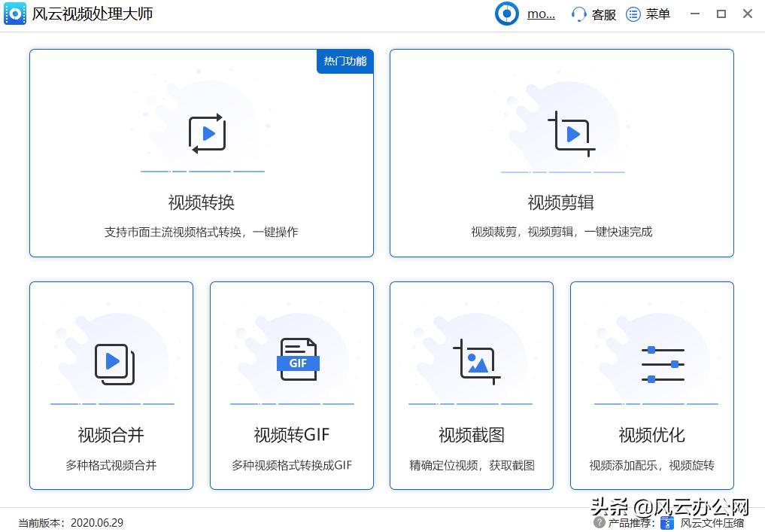The width and height of the screenshot is (765, 532).
Task: Click the 菜单 list icon
Action: [x=633, y=14]
